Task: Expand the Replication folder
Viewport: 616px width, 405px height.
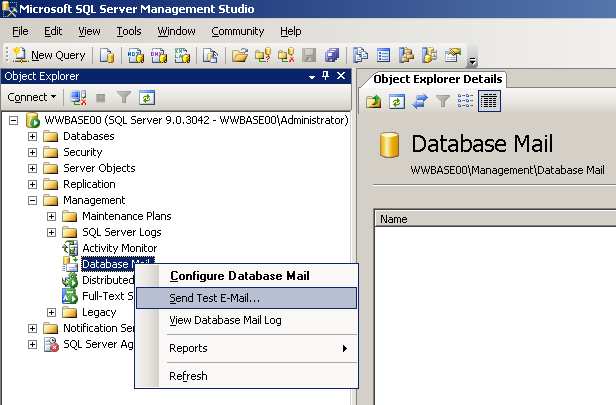Action: pyautogui.click(x=32, y=185)
